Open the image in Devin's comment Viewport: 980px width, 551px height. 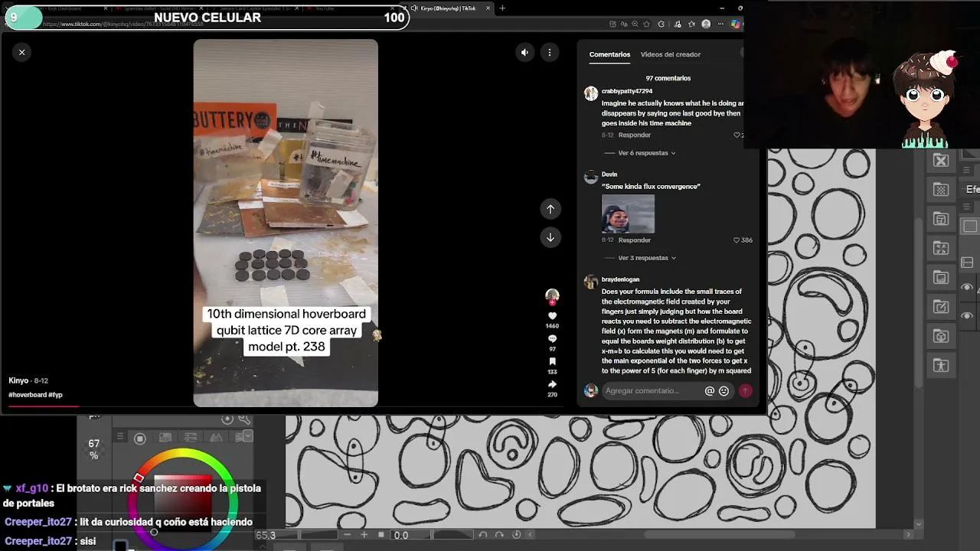(x=628, y=214)
